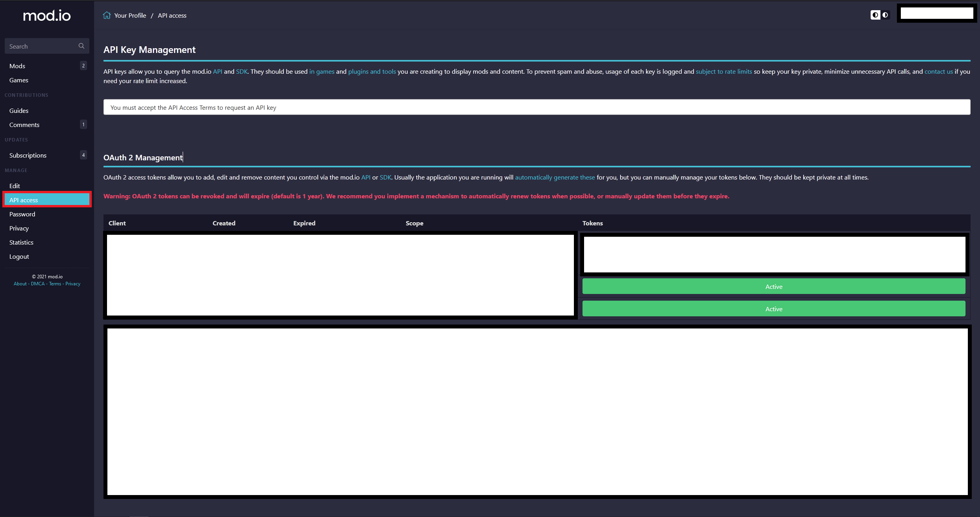Click the Tokens column header
Image resolution: width=980 pixels, height=517 pixels.
[592, 223]
